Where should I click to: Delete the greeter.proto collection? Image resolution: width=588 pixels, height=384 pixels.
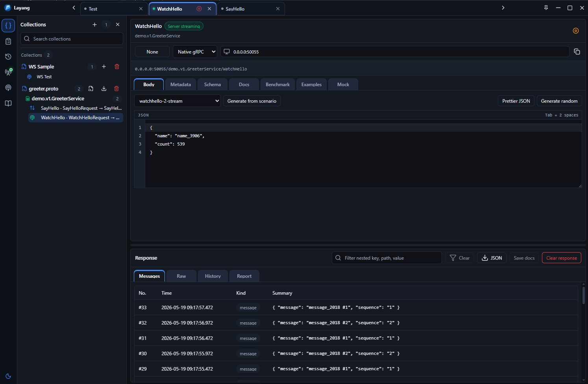click(x=116, y=89)
